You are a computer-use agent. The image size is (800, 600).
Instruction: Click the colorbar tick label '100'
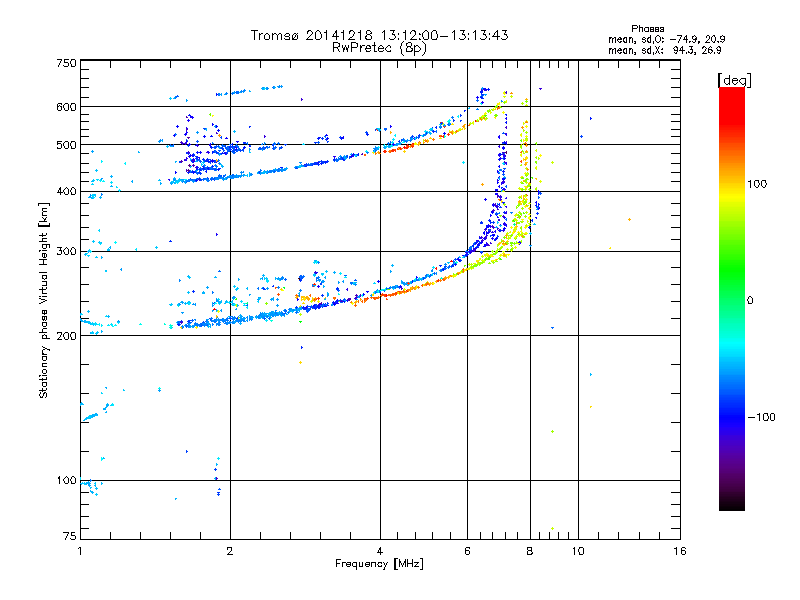coord(757,184)
